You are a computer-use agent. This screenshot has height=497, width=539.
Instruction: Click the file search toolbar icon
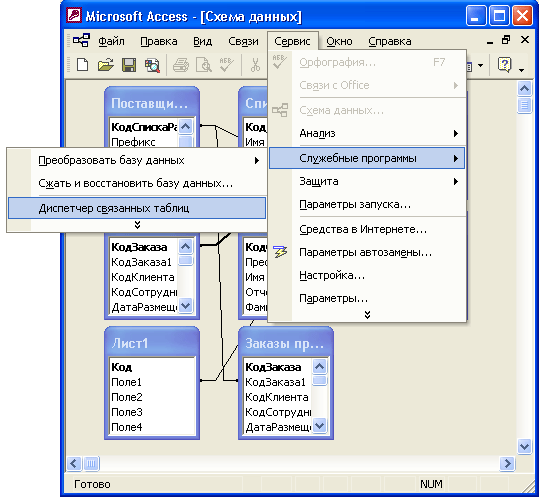[x=152, y=65]
